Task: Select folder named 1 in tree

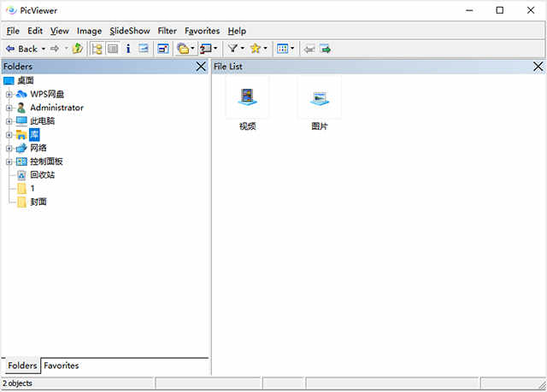Action: pos(32,189)
